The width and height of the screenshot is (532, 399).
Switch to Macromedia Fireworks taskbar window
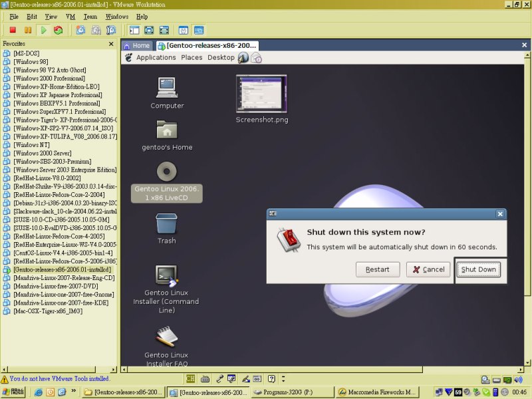377,392
